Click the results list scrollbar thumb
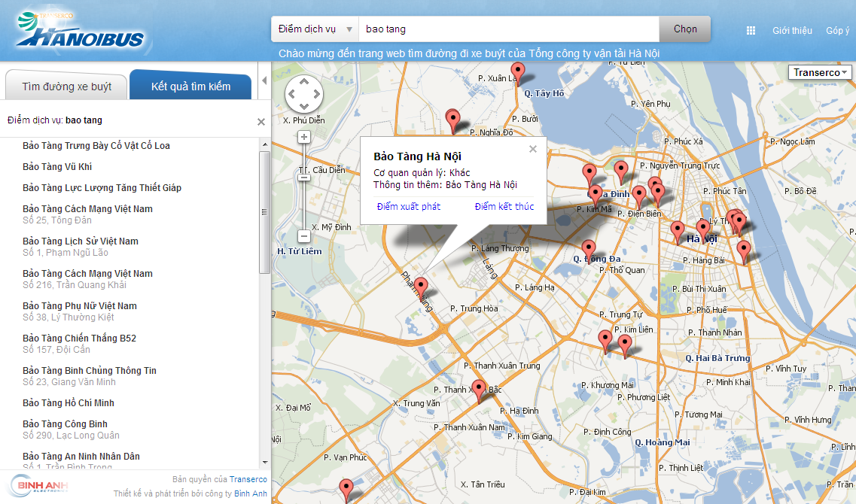856x504 pixels. [x=265, y=212]
